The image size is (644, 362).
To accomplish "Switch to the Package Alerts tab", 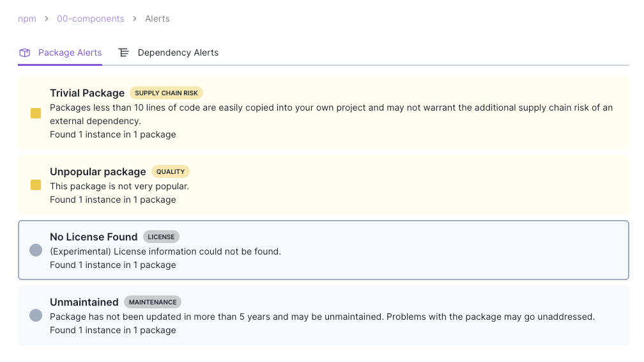I will click(70, 53).
